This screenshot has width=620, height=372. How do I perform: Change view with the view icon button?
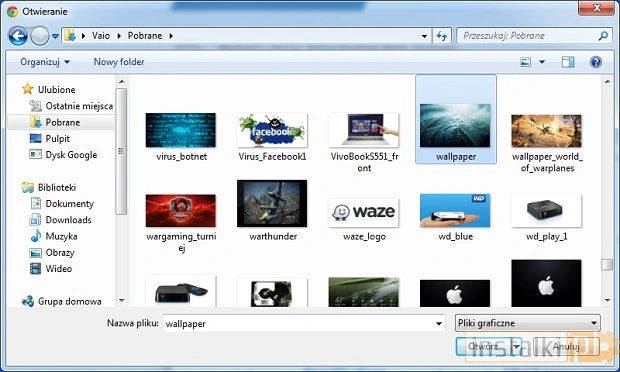click(525, 62)
